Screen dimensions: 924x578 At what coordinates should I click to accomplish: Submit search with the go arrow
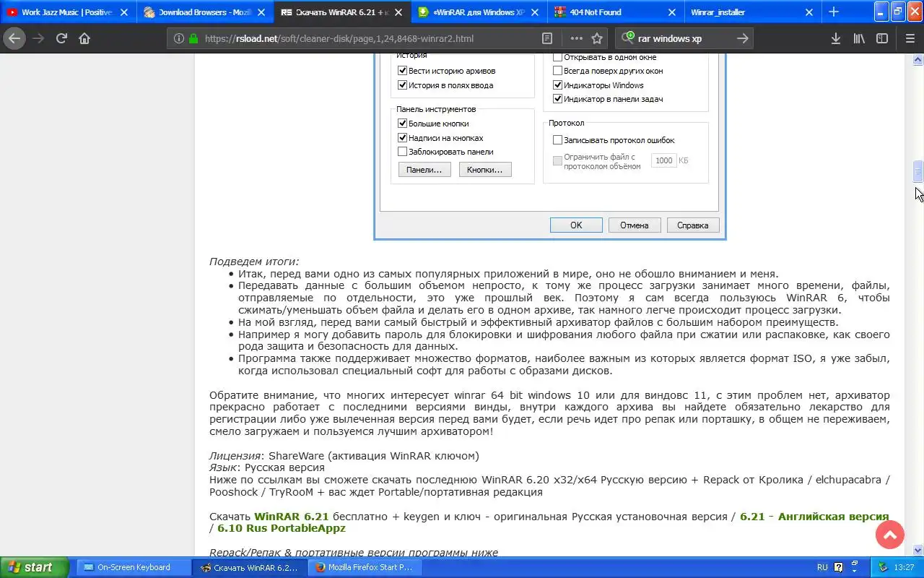(x=742, y=38)
